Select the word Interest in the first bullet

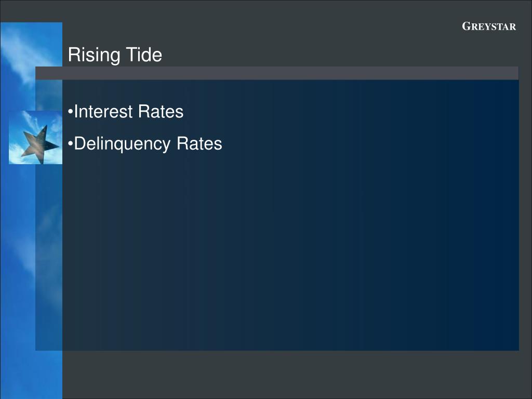pos(103,111)
